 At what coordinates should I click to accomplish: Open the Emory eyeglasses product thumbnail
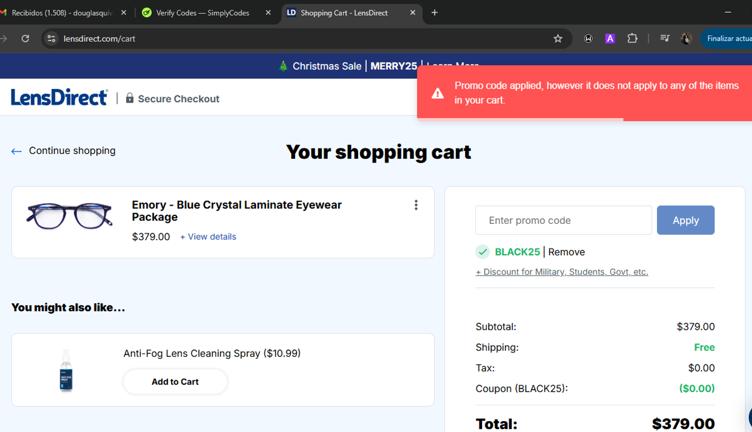point(70,216)
